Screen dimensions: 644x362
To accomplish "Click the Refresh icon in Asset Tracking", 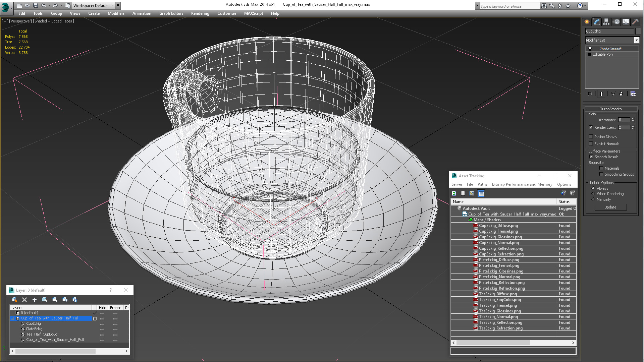I will pos(454,193).
